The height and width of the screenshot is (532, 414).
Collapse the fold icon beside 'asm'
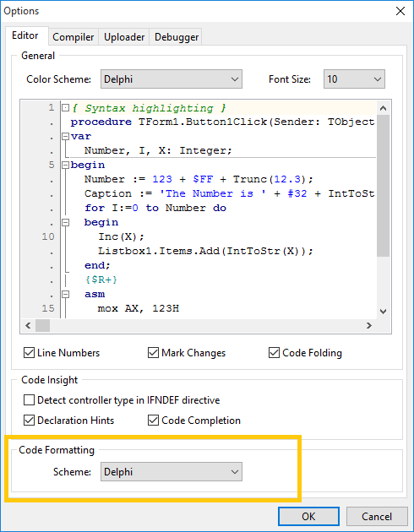tap(65, 294)
